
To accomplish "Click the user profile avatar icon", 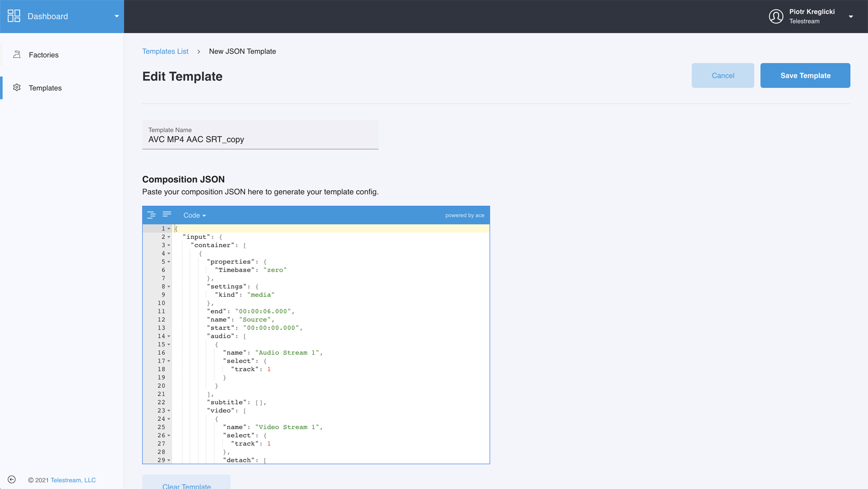I will click(776, 17).
